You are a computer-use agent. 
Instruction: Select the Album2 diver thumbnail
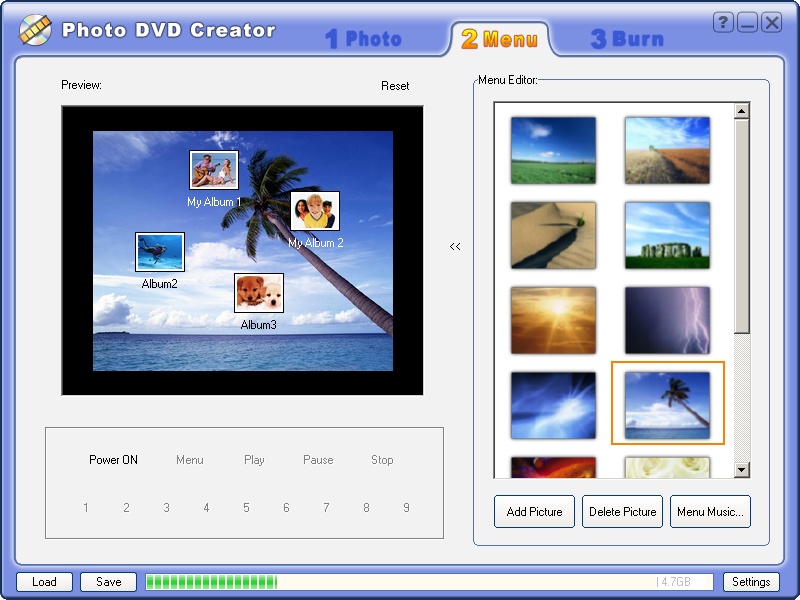pos(160,252)
